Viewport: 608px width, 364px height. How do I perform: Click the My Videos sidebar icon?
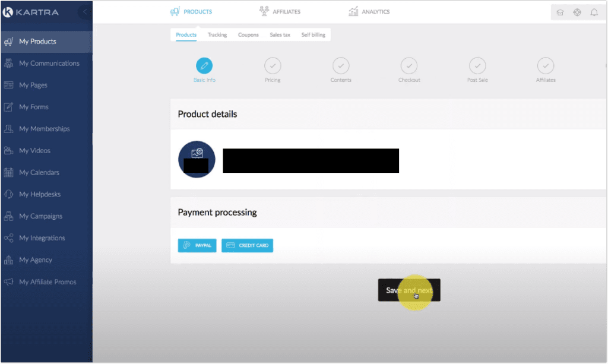[x=8, y=150]
